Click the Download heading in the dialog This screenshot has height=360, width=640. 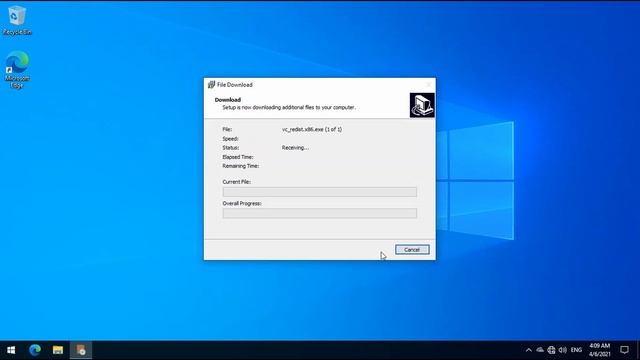228,100
